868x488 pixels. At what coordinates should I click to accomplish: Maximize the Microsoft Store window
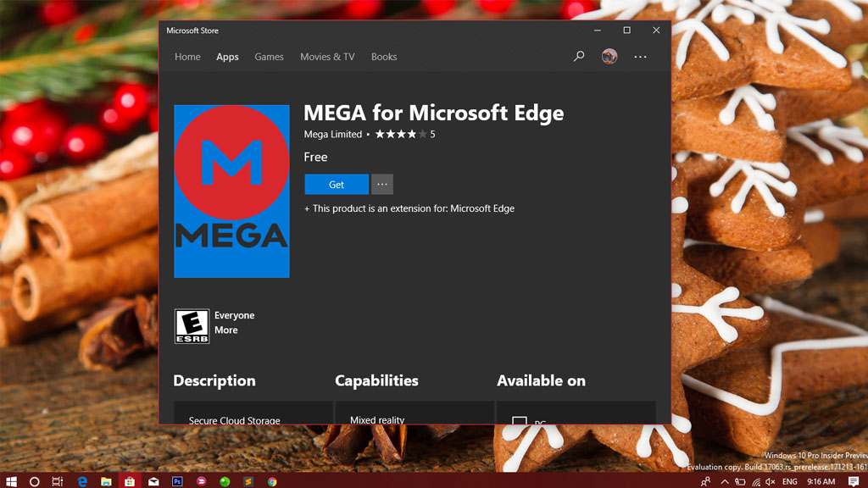click(x=626, y=30)
